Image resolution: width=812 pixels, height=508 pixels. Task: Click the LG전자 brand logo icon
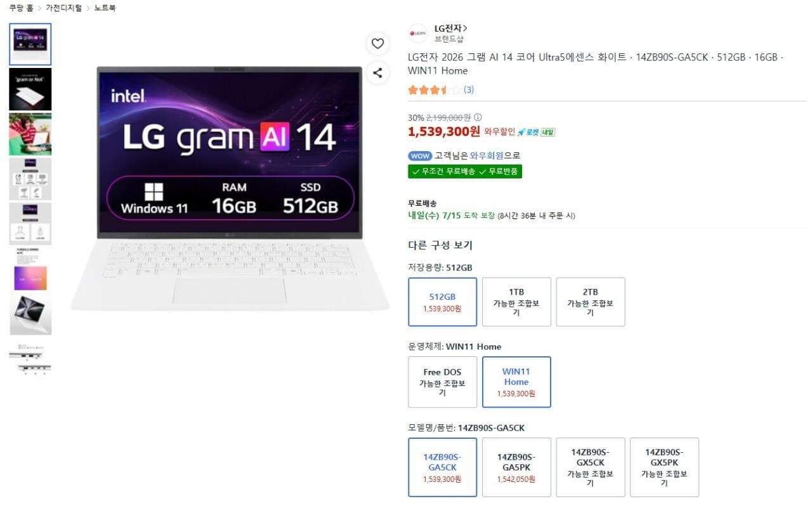pyautogui.click(x=418, y=33)
